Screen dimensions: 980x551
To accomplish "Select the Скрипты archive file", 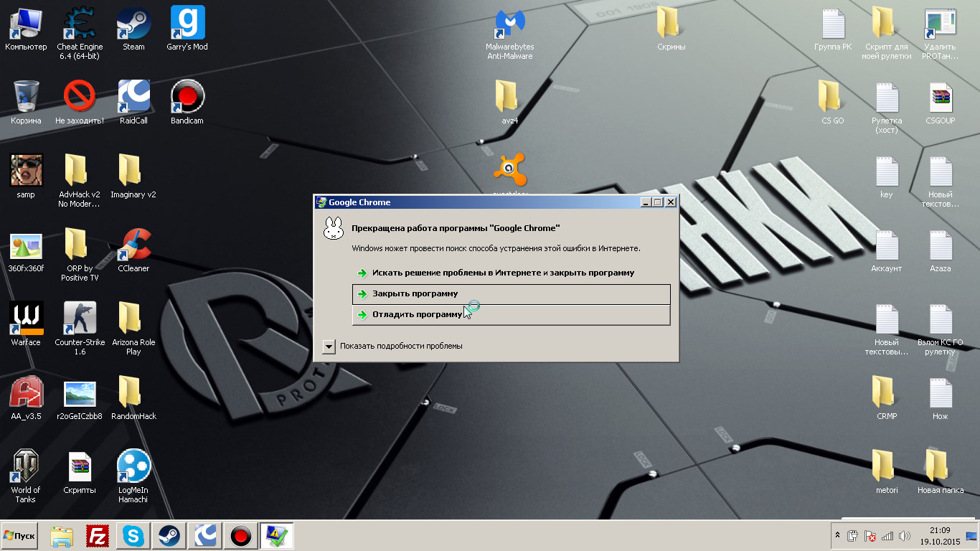I will pyautogui.click(x=79, y=472).
